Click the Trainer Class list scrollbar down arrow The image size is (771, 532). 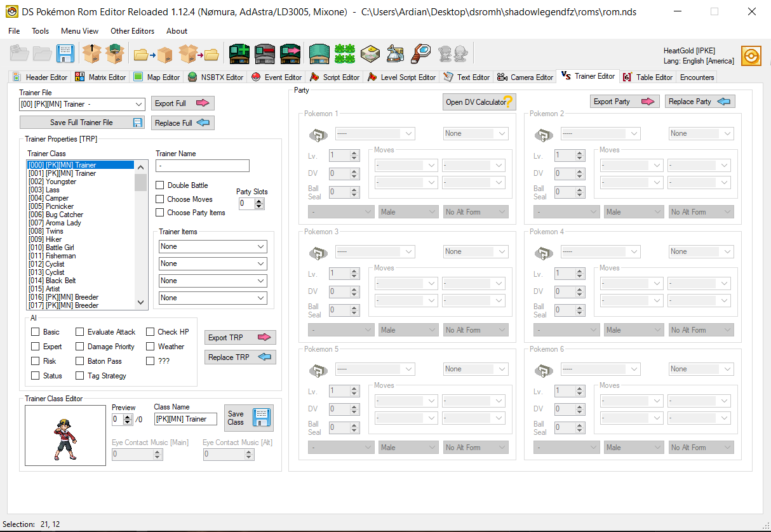(141, 303)
